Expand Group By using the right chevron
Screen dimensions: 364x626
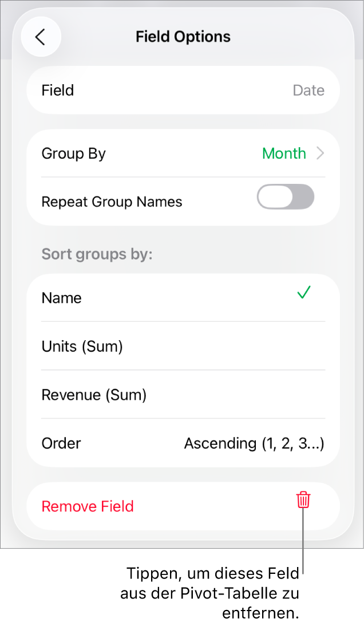click(x=321, y=153)
